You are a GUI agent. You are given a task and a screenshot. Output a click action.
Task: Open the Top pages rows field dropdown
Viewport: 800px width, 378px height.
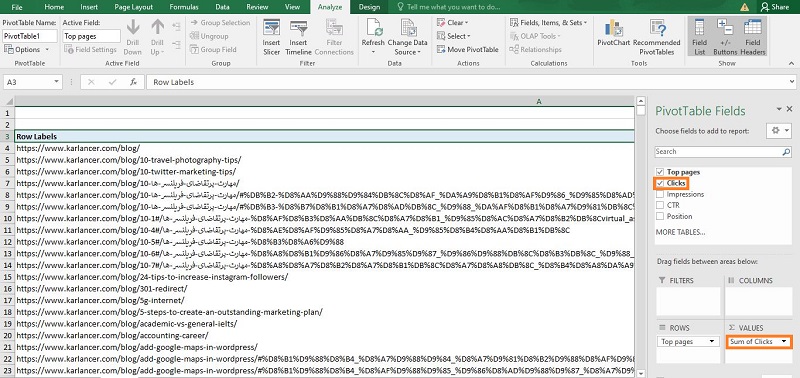click(712, 342)
